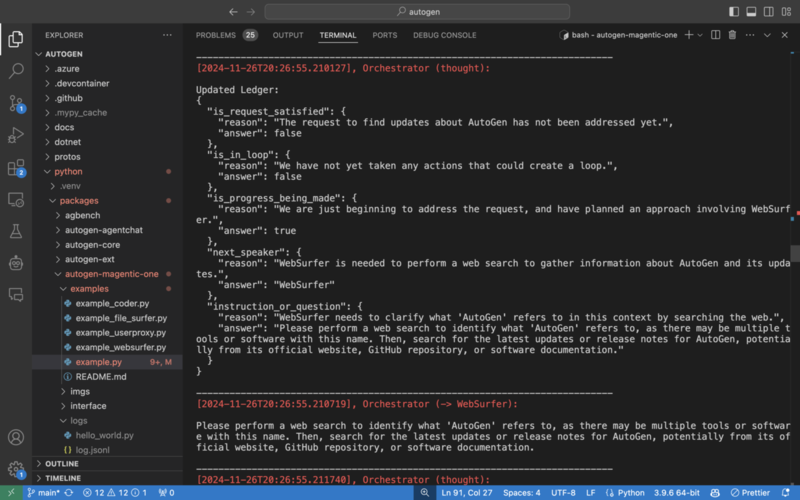Viewport: 800px width, 500px height.
Task: Toggle bottom panel visibility
Action: click(x=751, y=12)
